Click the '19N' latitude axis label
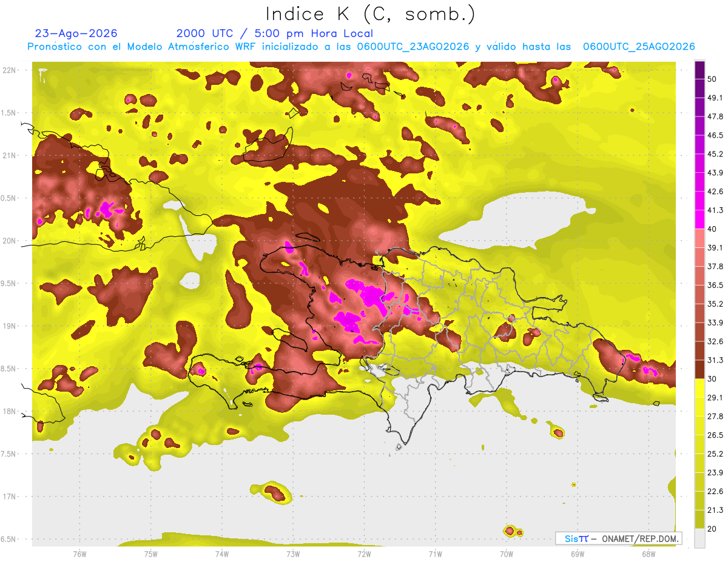Viewport: 728px width, 562px height. pyautogui.click(x=8, y=326)
